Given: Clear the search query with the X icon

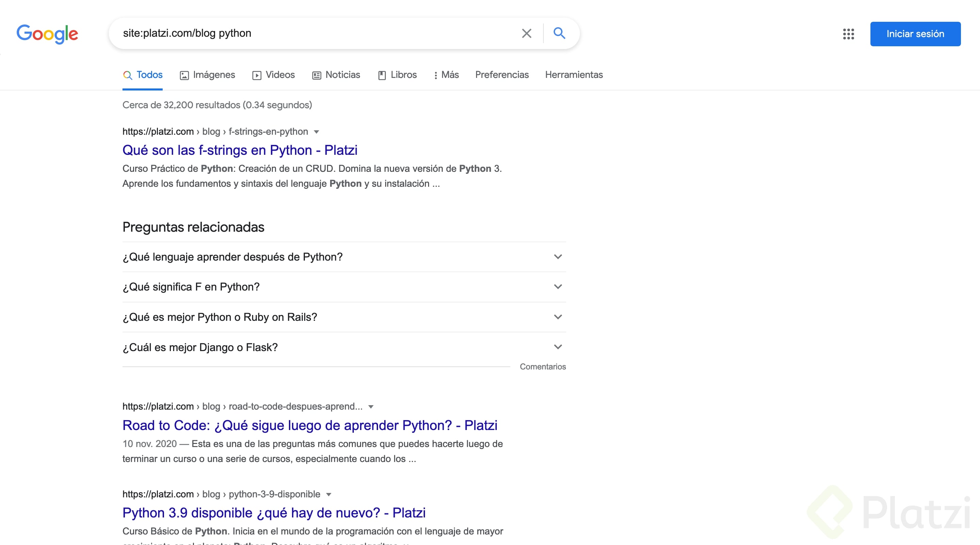Looking at the screenshot, I should point(526,33).
